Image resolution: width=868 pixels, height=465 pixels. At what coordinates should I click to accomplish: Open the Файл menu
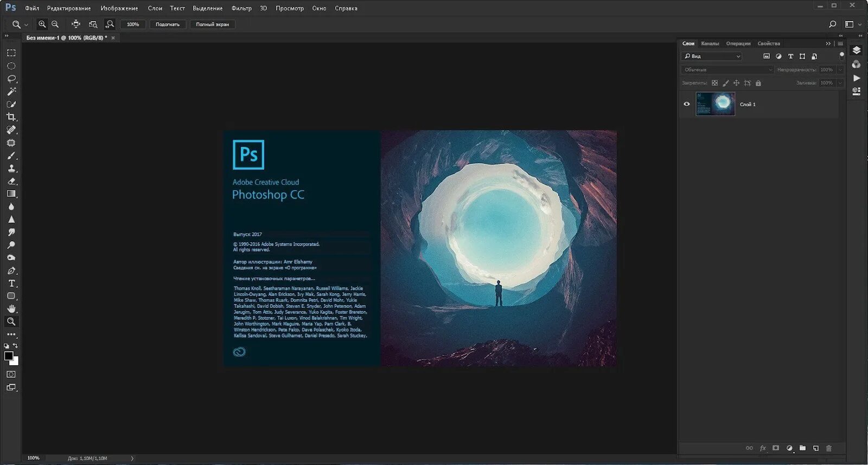click(x=32, y=8)
